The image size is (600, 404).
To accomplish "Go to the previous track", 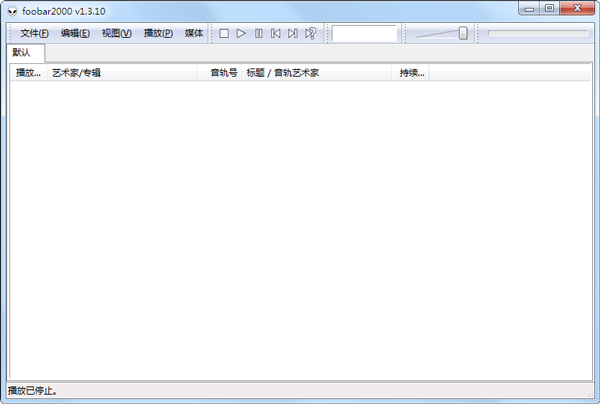I will (x=276, y=34).
